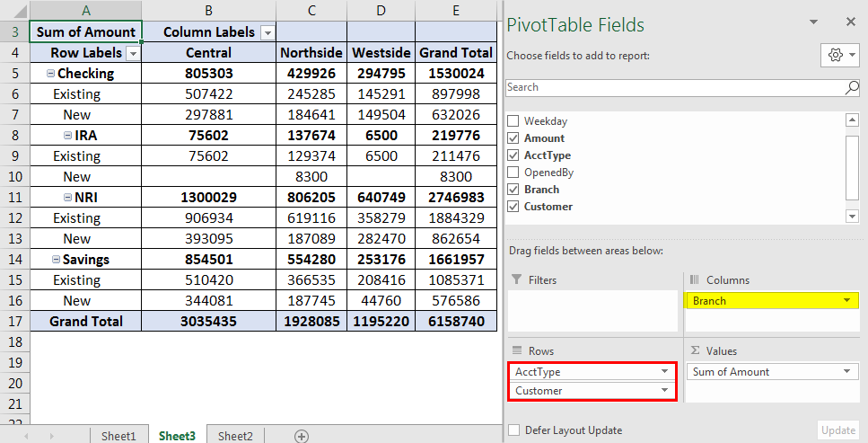Open the Column Labels filter dropdown
Image resolution: width=868 pixels, height=443 pixels.
point(267,32)
